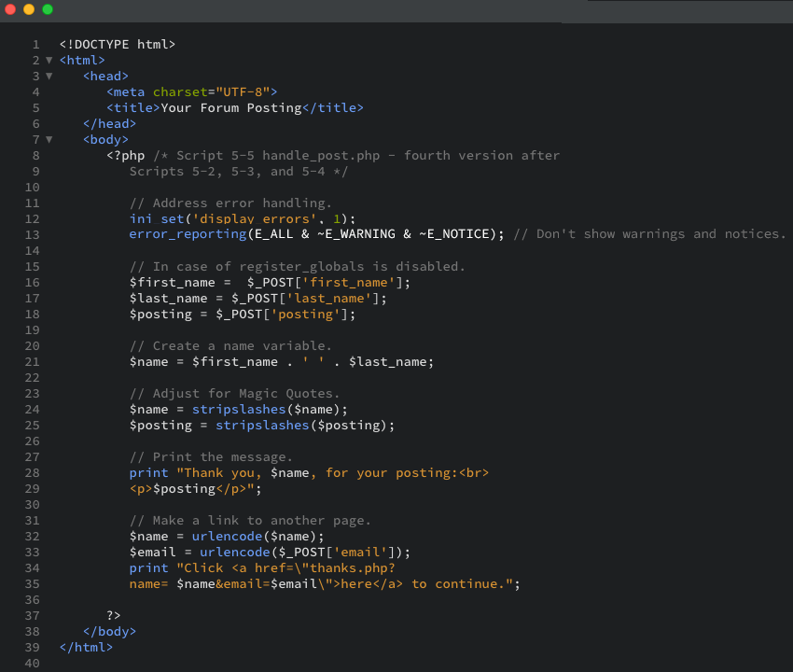Click the closing </head> tag

tap(110, 123)
